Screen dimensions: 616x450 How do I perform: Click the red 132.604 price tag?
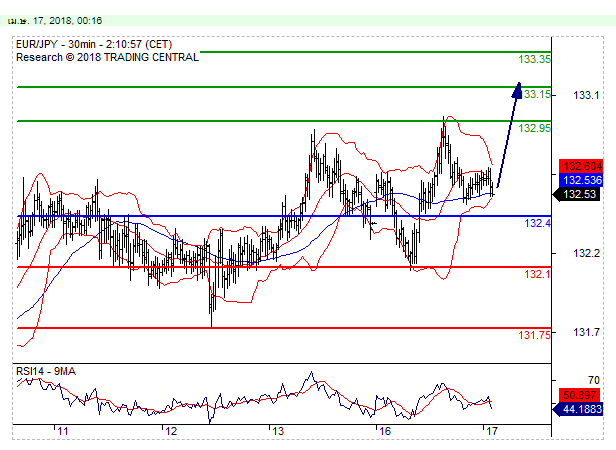(581, 166)
